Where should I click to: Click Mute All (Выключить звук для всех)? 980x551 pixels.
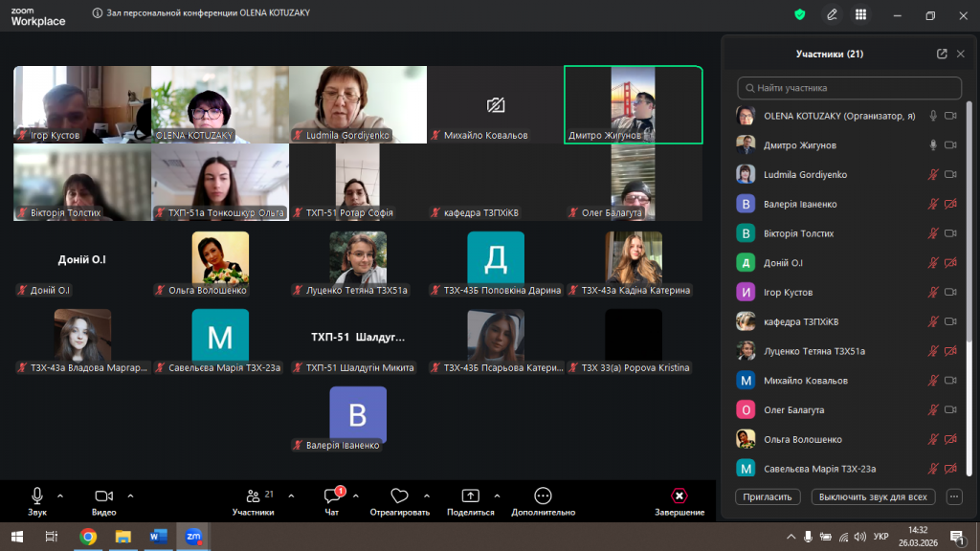click(x=873, y=496)
